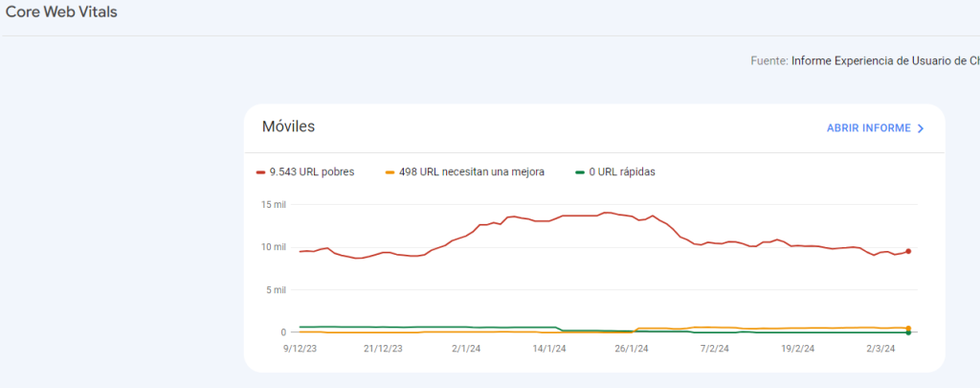Image resolution: width=980 pixels, height=388 pixels.
Task: Select the 2/1/24 date on the axis
Action: tap(467, 349)
